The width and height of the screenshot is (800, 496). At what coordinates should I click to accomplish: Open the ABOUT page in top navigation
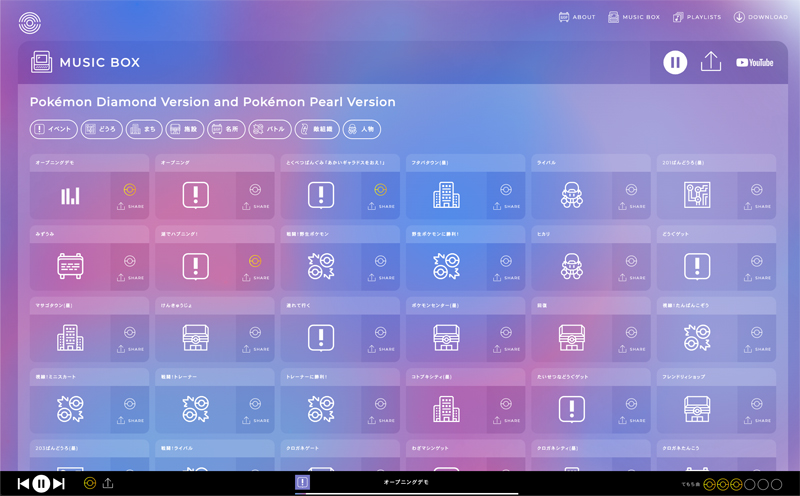point(577,17)
